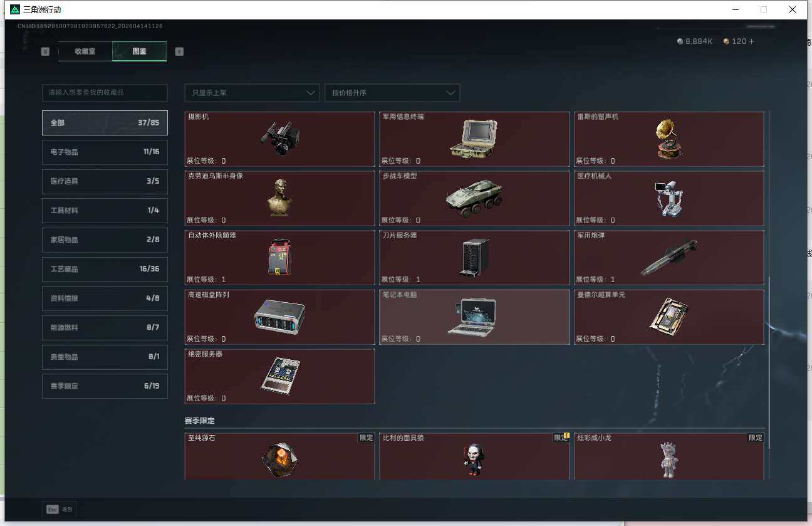The width and height of the screenshot is (812, 526).
Task: Select the 军用信息终端 terminal icon
Action: 474,139
